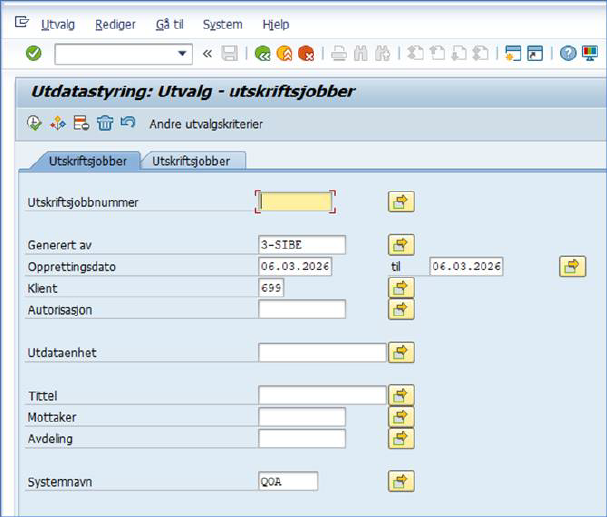
Task: Open the Gå til menu
Action: pyautogui.click(x=170, y=24)
